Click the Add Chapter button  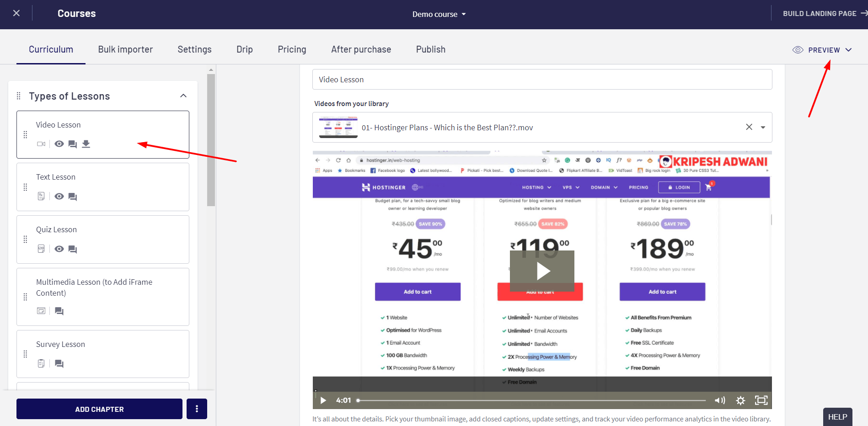(x=99, y=409)
